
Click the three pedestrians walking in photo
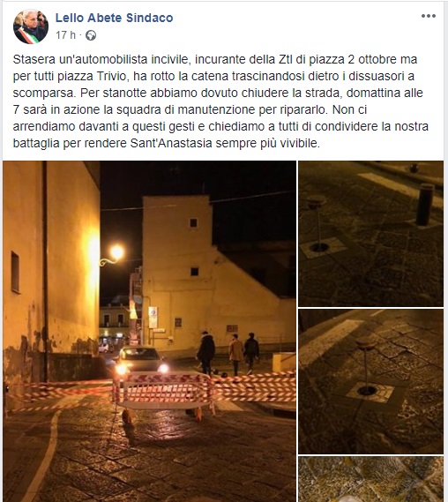coord(228,354)
